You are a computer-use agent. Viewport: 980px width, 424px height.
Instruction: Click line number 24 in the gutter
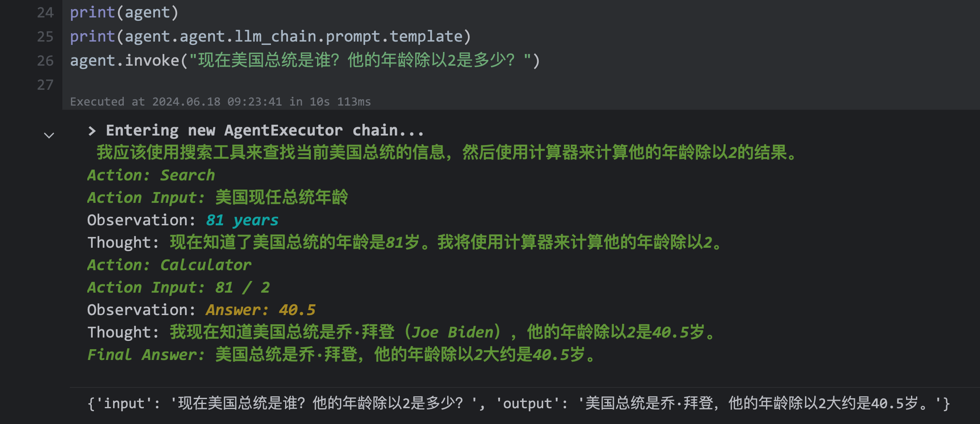(x=45, y=12)
